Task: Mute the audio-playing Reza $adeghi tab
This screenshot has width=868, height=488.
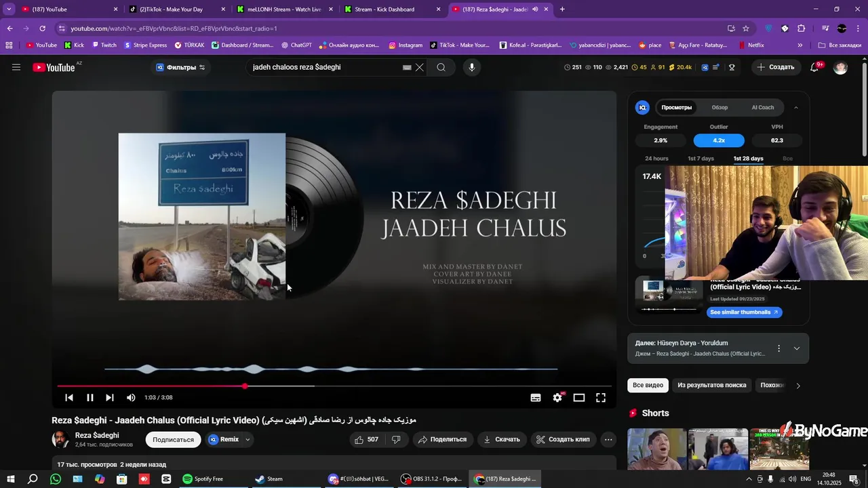Action: tap(536, 9)
